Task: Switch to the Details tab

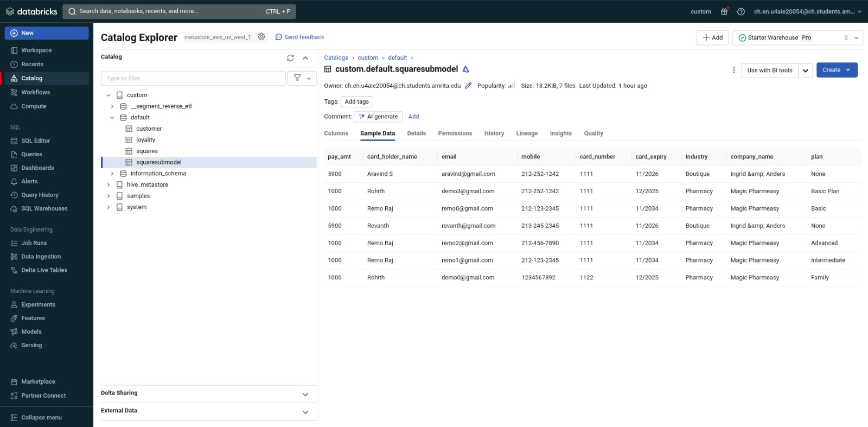Action: pyautogui.click(x=417, y=133)
